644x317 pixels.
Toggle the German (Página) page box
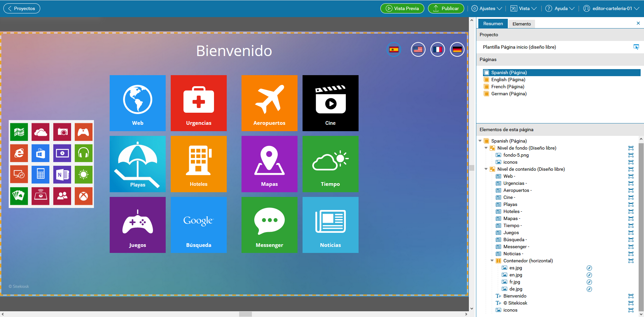pos(486,94)
